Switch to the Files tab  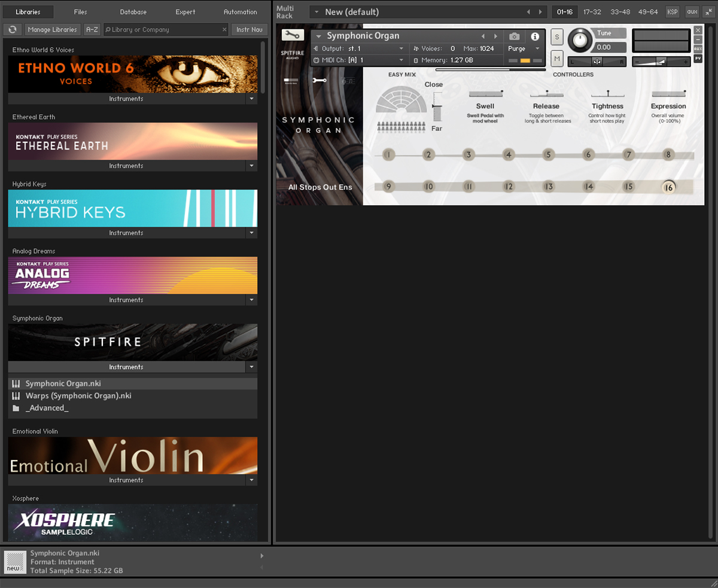(81, 12)
